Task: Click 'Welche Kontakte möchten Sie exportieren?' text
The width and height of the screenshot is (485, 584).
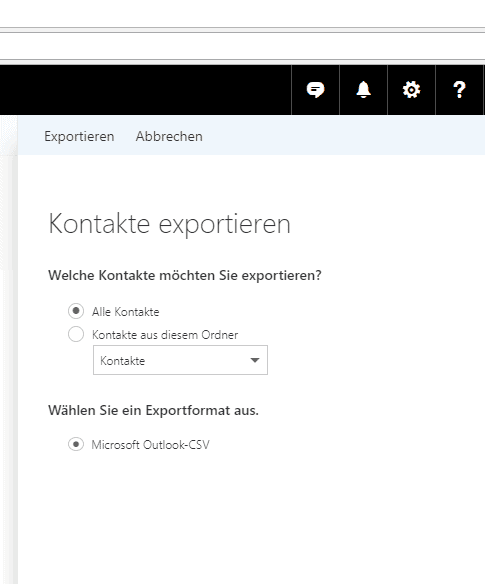Action: (x=185, y=276)
